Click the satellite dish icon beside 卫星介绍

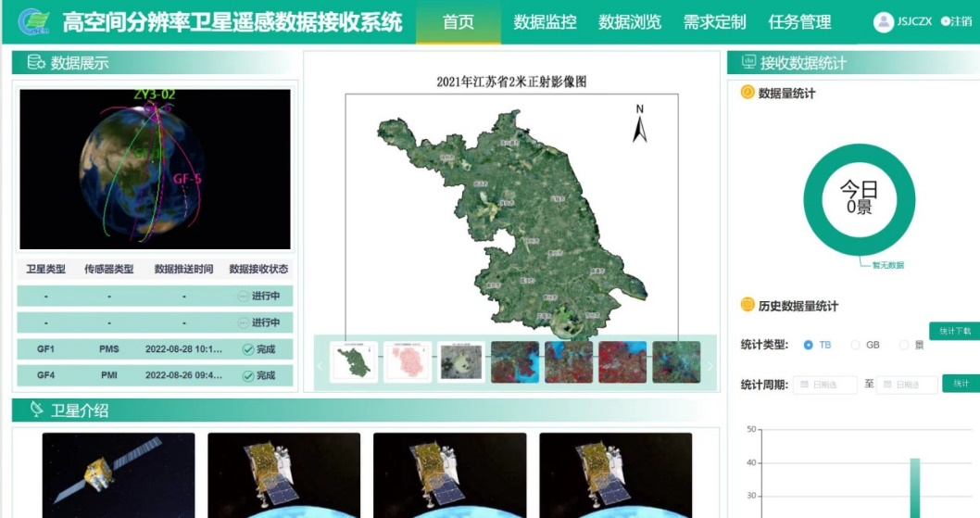36,409
